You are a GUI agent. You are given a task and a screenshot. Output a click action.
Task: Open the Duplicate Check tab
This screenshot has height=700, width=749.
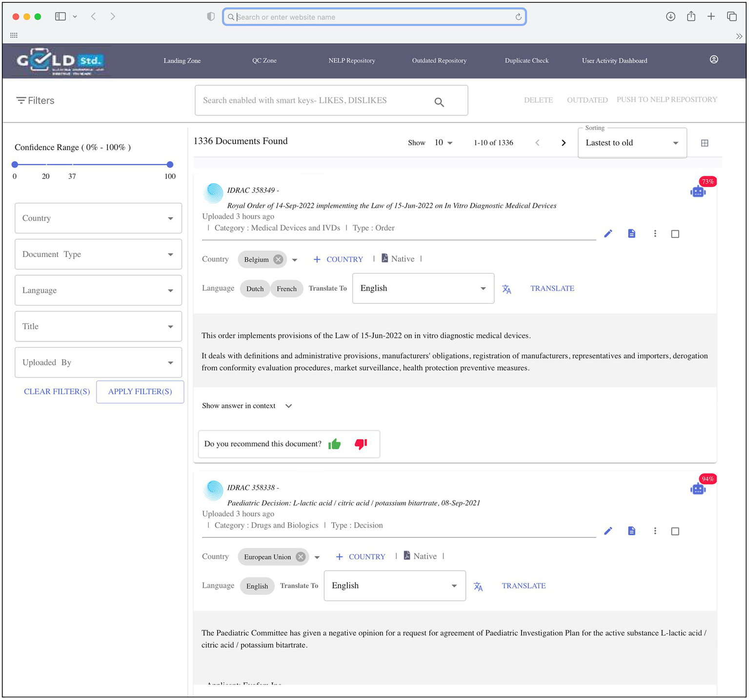pos(526,60)
